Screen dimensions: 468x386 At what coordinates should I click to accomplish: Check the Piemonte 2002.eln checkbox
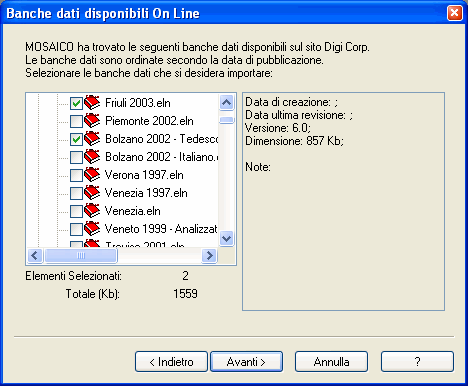click(x=76, y=121)
